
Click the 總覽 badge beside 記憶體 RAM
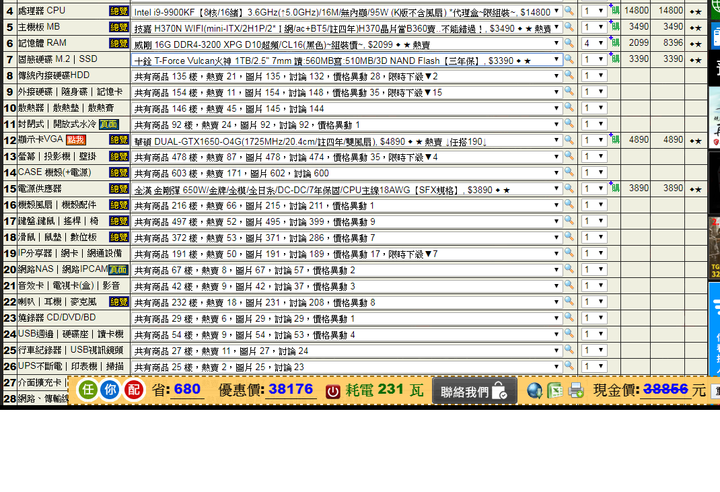point(119,43)
